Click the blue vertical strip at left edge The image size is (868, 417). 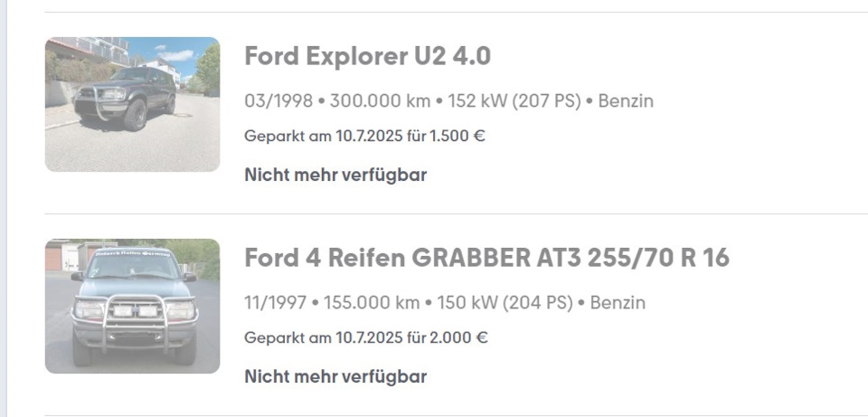coord(4,208)
